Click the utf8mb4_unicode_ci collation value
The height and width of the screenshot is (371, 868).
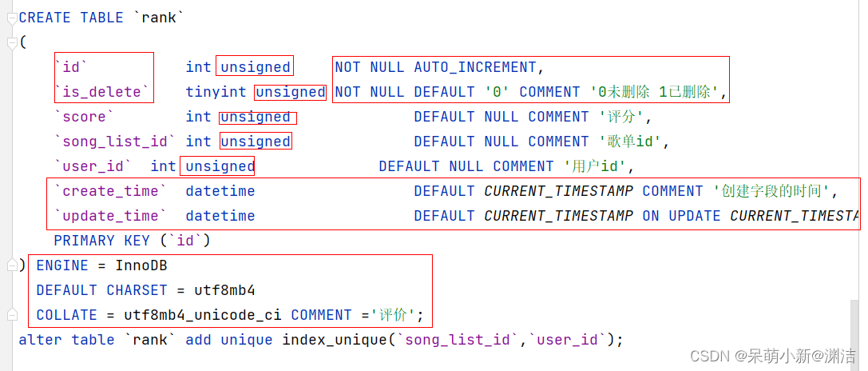[203, 315]
